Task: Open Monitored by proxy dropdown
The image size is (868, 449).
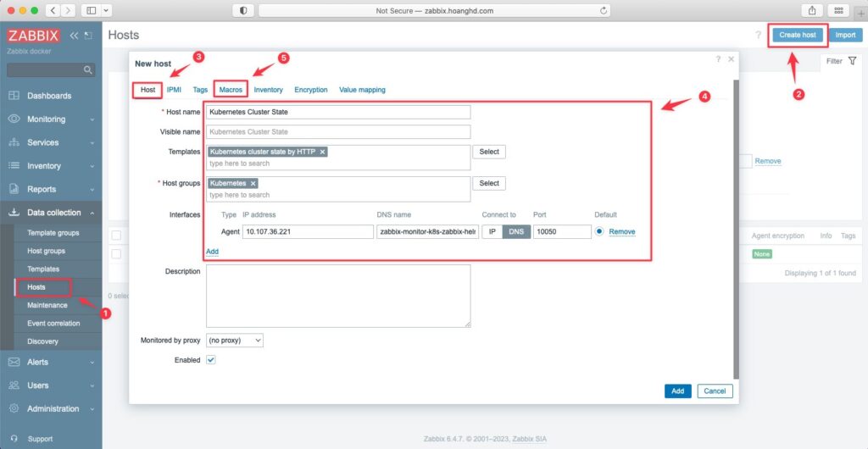Action: click(235, 341)
